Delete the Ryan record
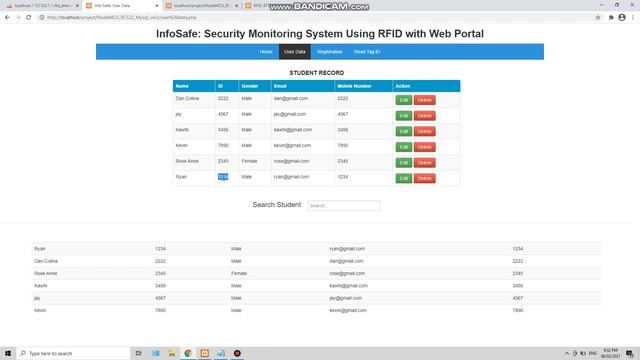Screen dimensions: 640x360 pyautogui.click(x=424, y=178)
